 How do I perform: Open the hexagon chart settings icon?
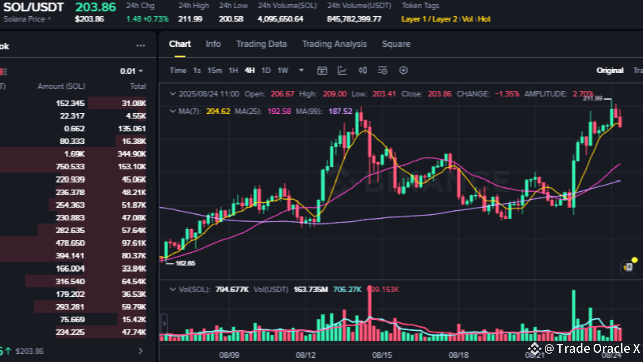tap(403, 70)
